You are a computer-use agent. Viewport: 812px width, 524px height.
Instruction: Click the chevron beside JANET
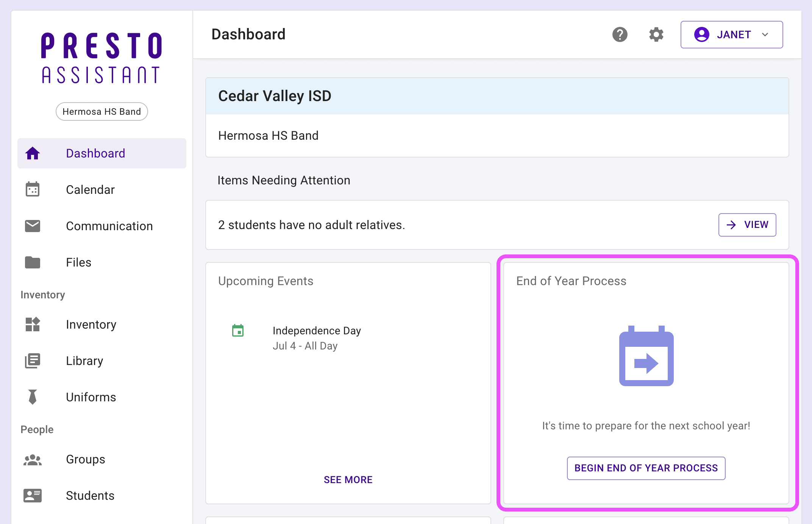(765, 34)
